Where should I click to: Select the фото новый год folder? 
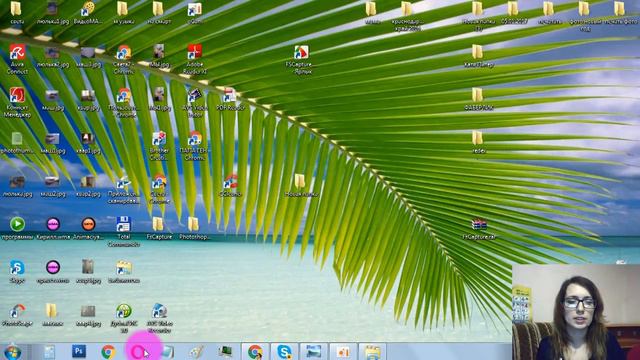(x=584, y=16)
